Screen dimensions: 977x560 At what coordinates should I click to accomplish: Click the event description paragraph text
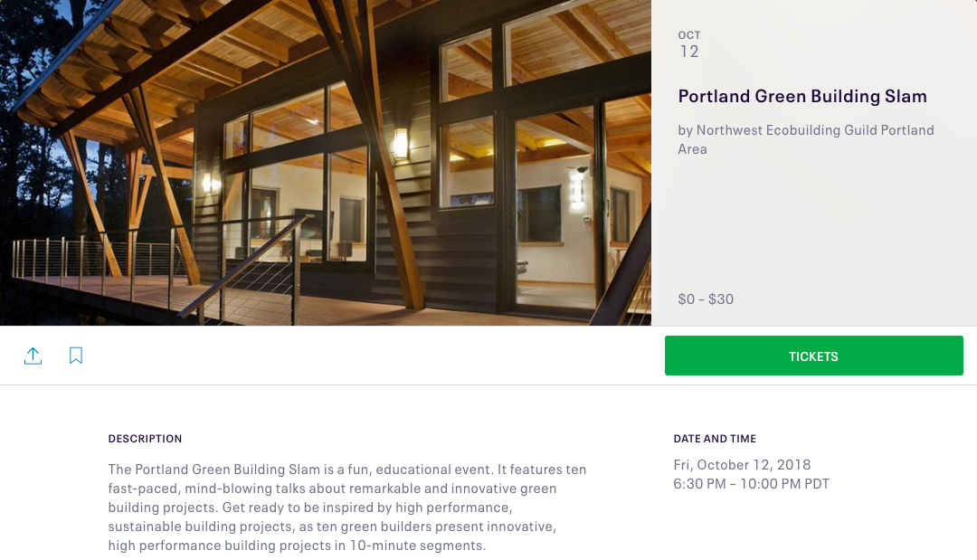pos(346,508)
